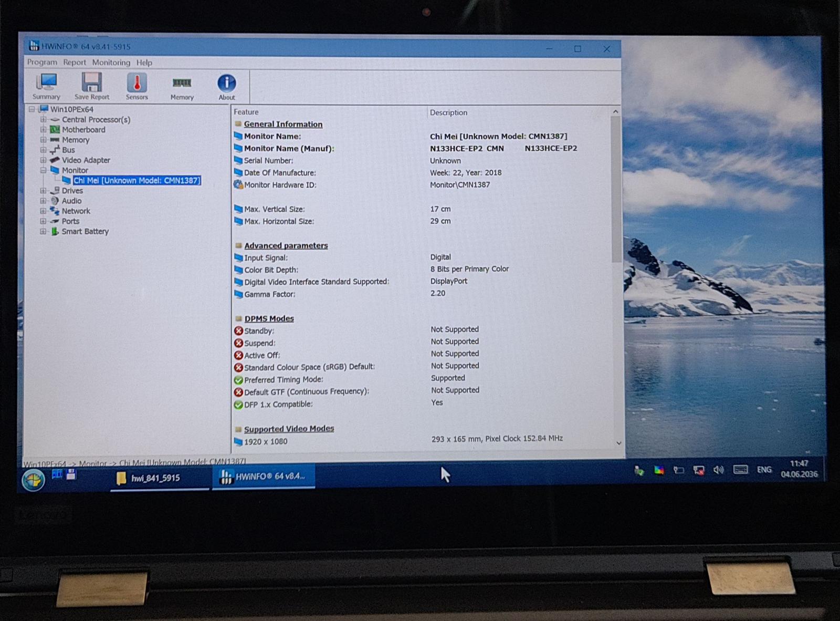
Task: Click the Video Adapter card icon
Action: (x=55, y=160)
